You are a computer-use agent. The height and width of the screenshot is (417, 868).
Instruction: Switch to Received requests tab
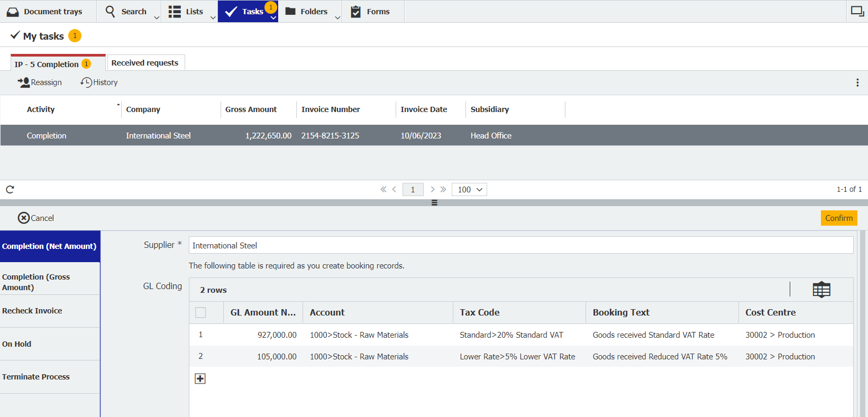pos(145,63)
